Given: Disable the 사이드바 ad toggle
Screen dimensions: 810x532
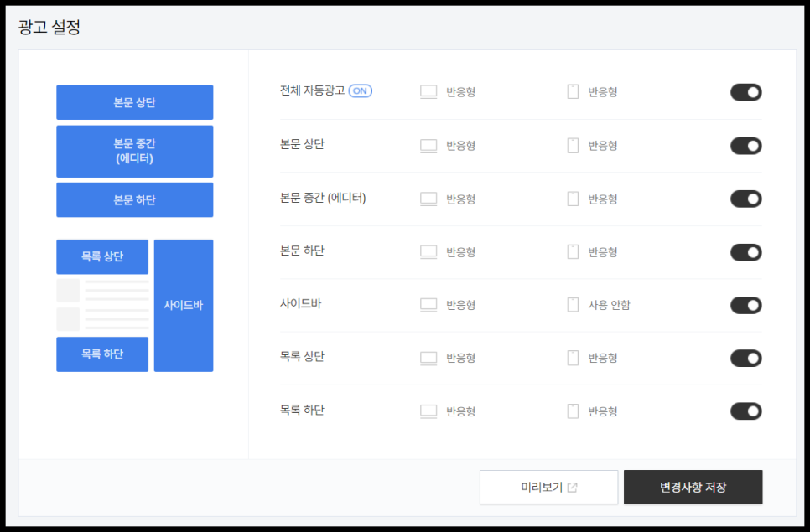Looking at the screenshot, I should click(x=745, y=305).
